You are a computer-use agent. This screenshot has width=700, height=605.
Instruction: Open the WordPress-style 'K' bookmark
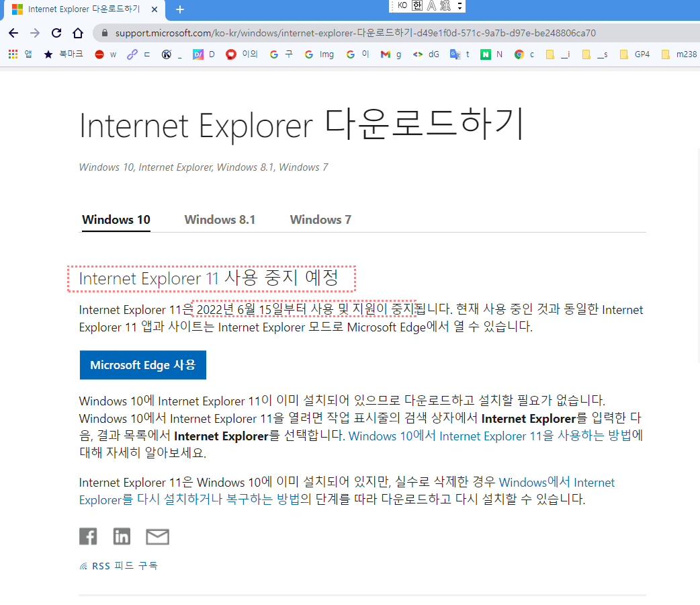pyautogui.click(x=172, y=54)
